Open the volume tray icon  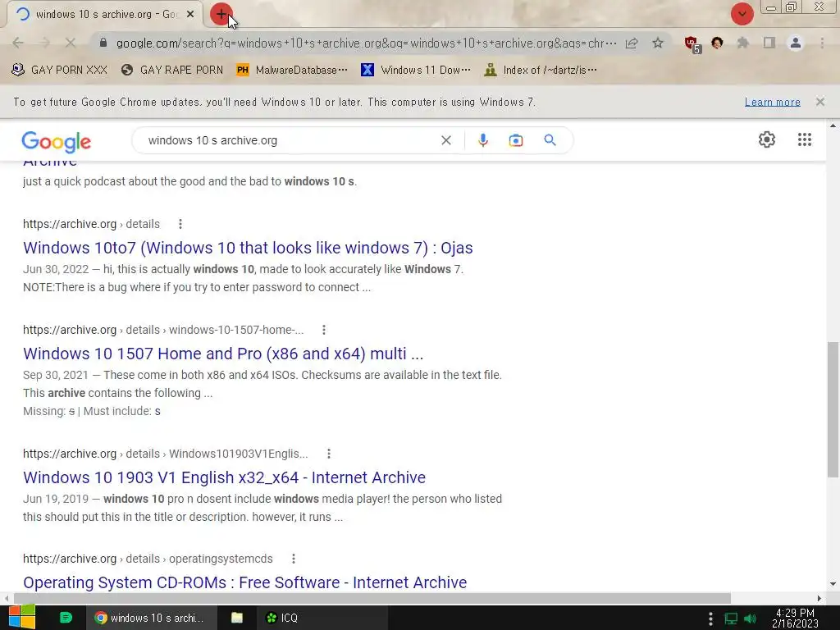(751, 619)
